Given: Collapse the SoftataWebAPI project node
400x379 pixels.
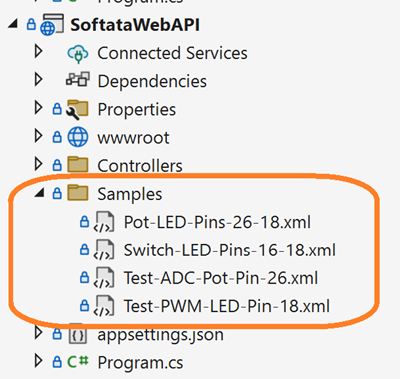Looking at the screenshot, I should 13,24.
